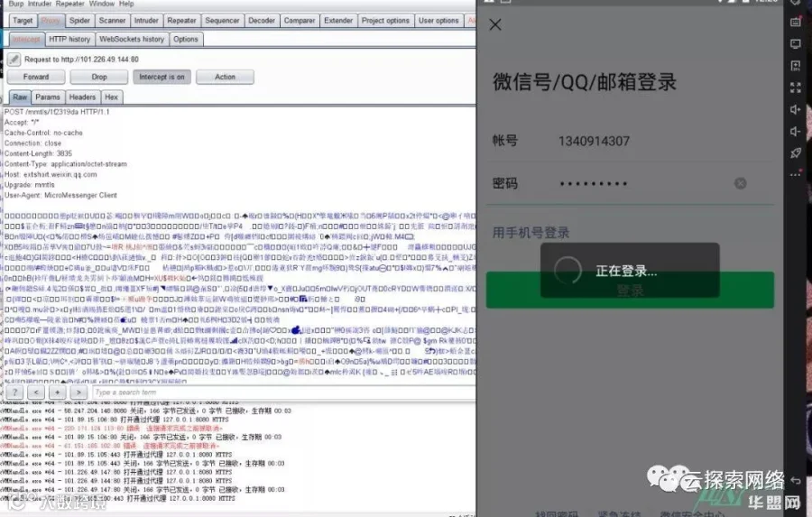Open the Burp menu
Screen dimensions: 812x517
[15, 4]
